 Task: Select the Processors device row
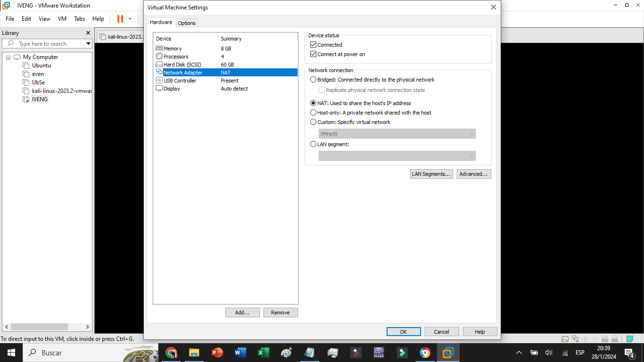click(x=226, y=57)
